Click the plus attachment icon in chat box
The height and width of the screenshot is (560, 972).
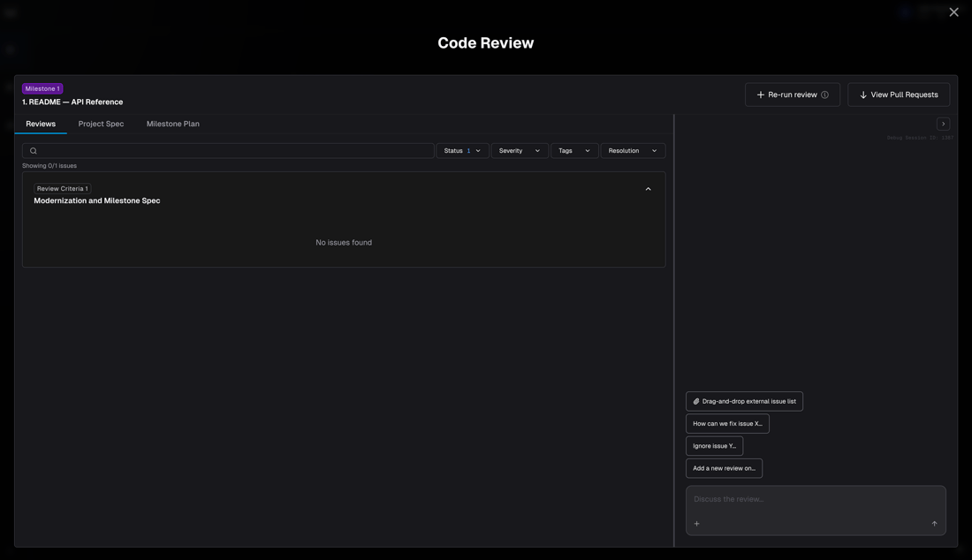[x=697, y=524]
